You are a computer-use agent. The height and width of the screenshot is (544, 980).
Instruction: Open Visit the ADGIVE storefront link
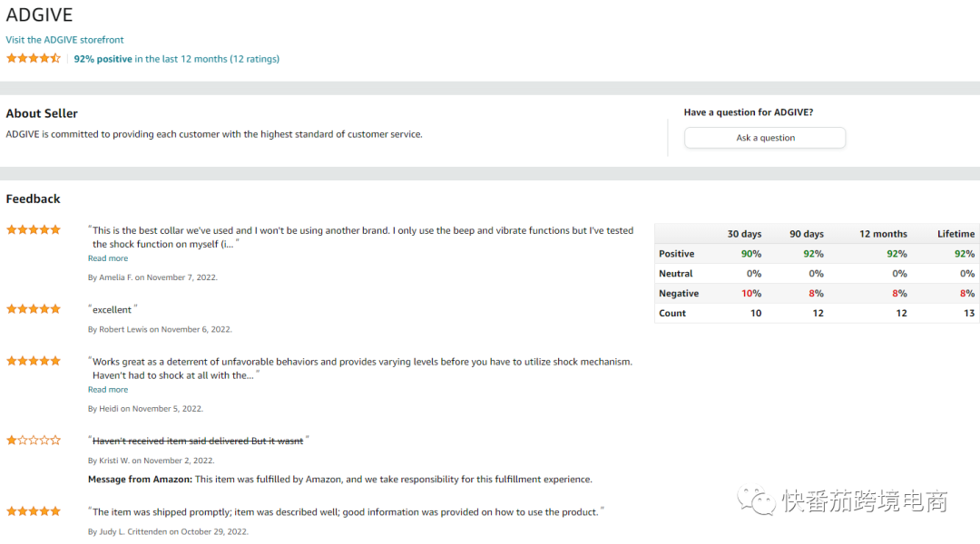(64, 40)
